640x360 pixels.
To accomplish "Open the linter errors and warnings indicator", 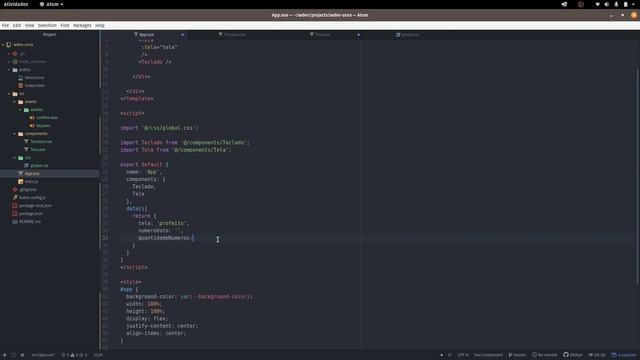I will click(74, 355).
